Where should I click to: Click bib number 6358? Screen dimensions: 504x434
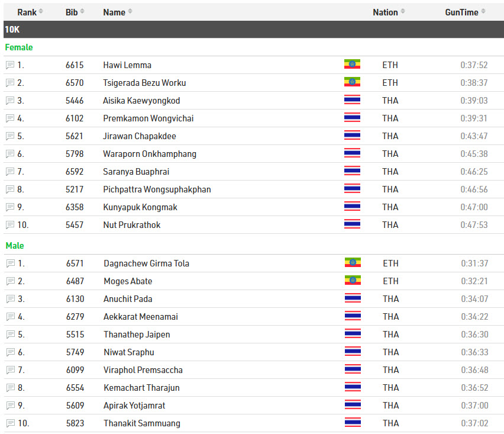[x=75, y=207]
